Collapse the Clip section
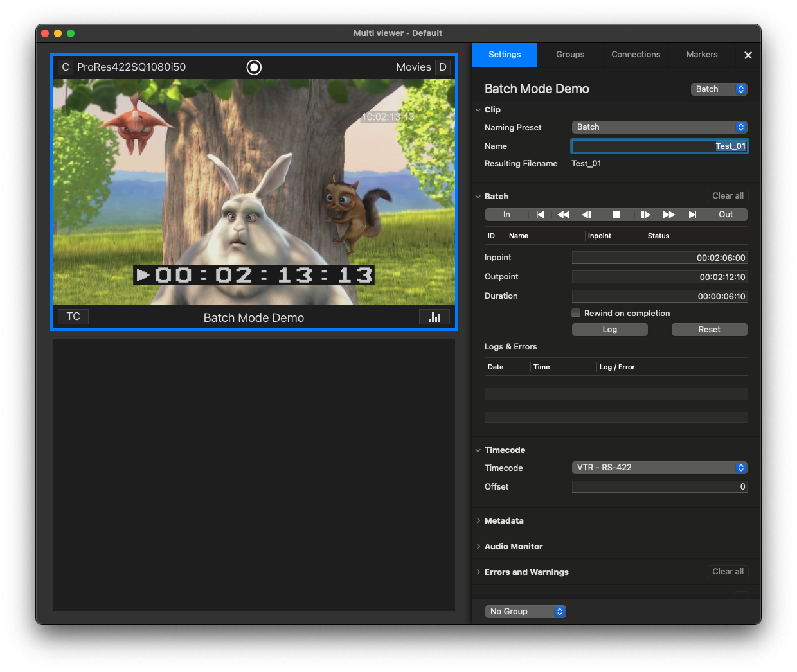 point(478,110)
